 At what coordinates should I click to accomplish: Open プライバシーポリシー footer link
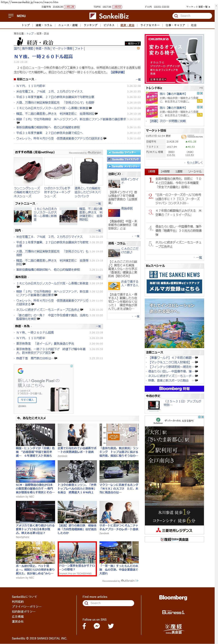click(27, 607)
